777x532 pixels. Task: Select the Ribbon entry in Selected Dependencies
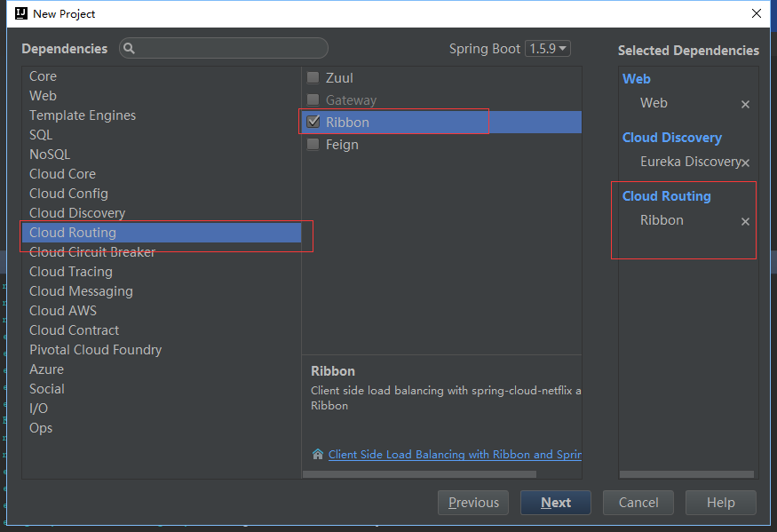(662, 220)
